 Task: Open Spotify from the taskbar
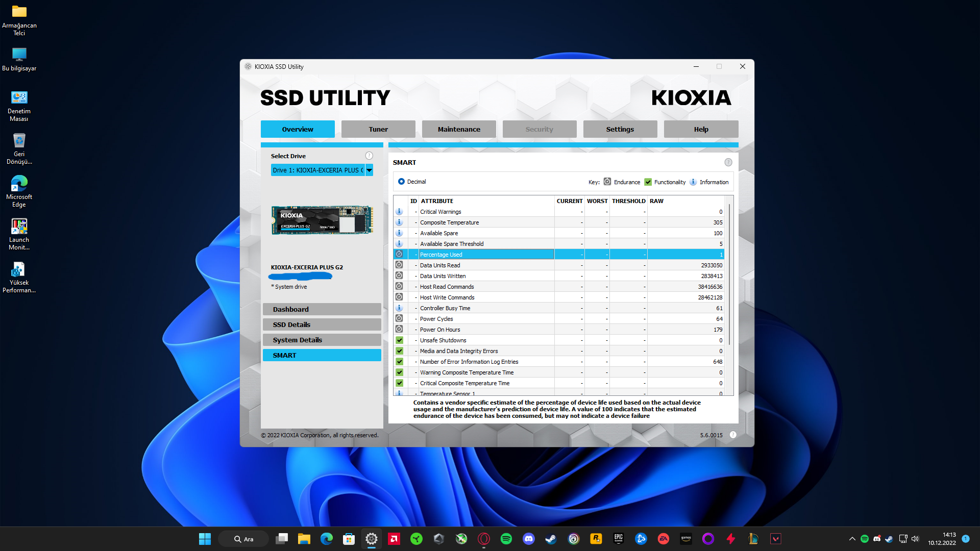coord(506,539)
